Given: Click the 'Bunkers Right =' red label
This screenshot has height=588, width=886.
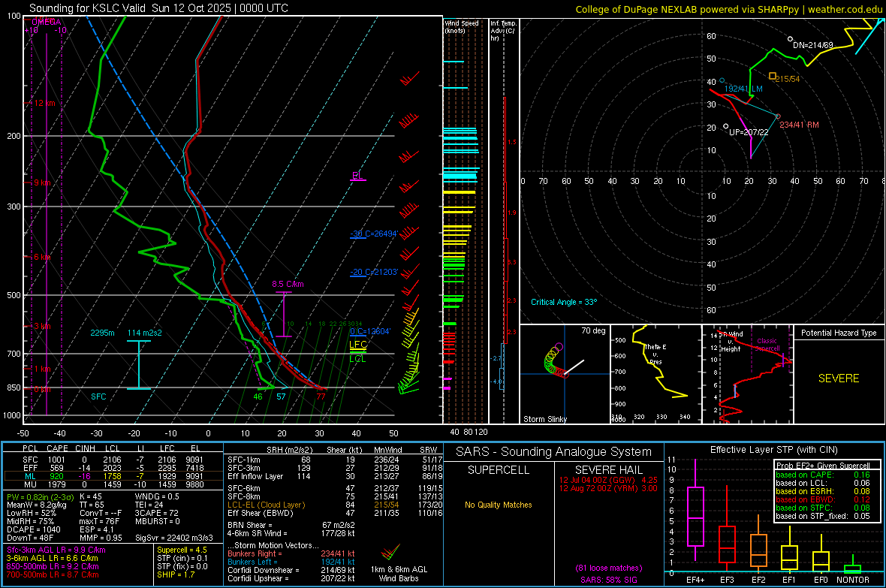Looking at the screenshot, I should click(x=255, y=553).
